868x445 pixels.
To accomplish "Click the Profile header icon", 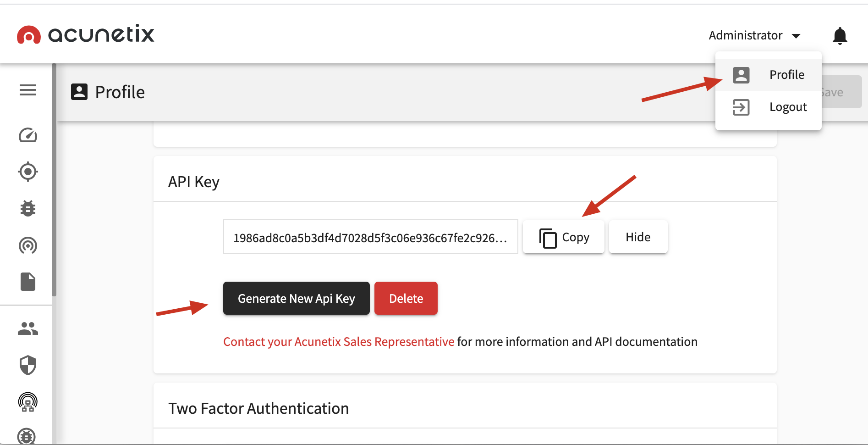I will click(x=79, y=92).
